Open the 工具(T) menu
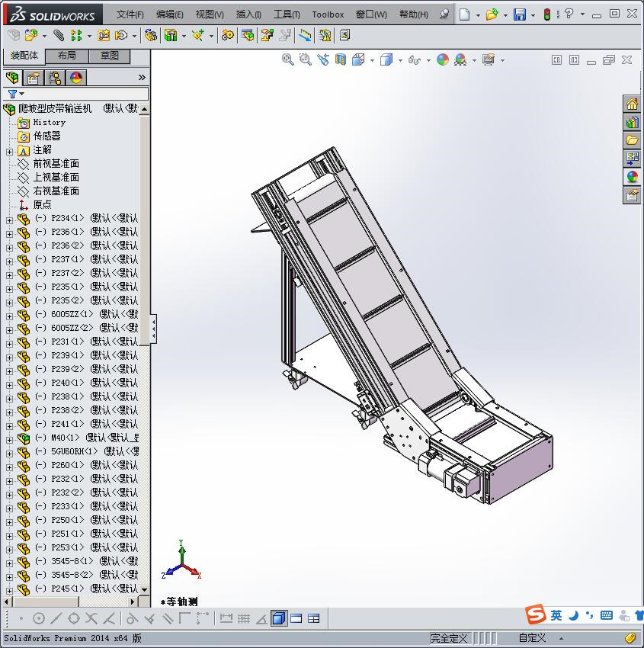Screen dimensions: 644x648 tap(287, 14)
